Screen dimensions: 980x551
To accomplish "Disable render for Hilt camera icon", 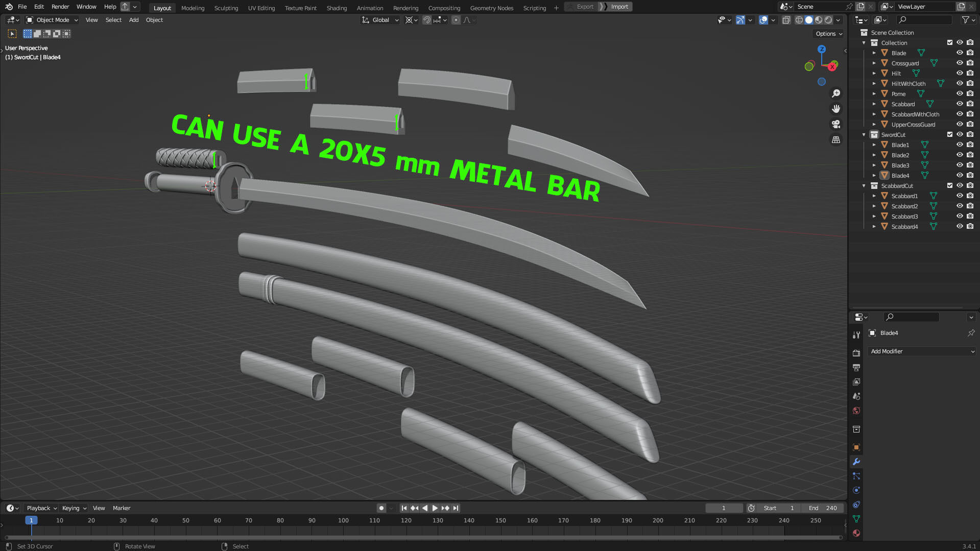I will tap(970, 74).
